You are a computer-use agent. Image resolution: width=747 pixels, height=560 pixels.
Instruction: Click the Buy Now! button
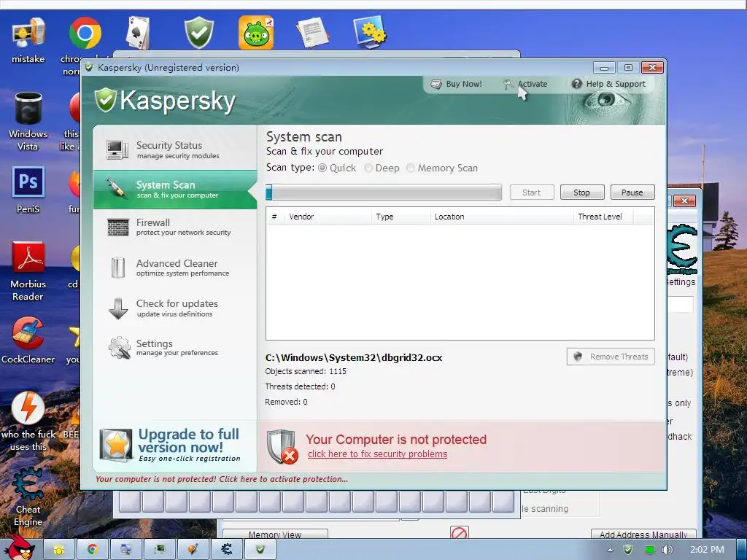click(x=457, y=84)
